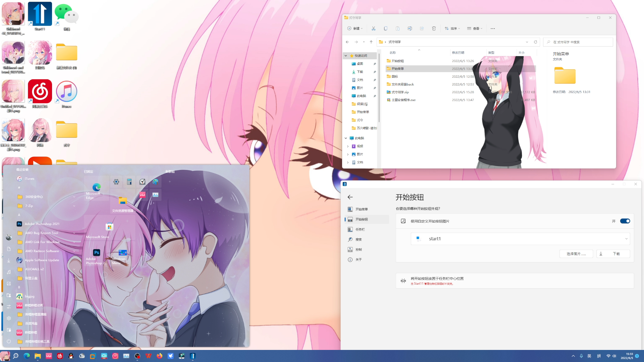Click the Refresh icon beside address bar

(535, 42)
